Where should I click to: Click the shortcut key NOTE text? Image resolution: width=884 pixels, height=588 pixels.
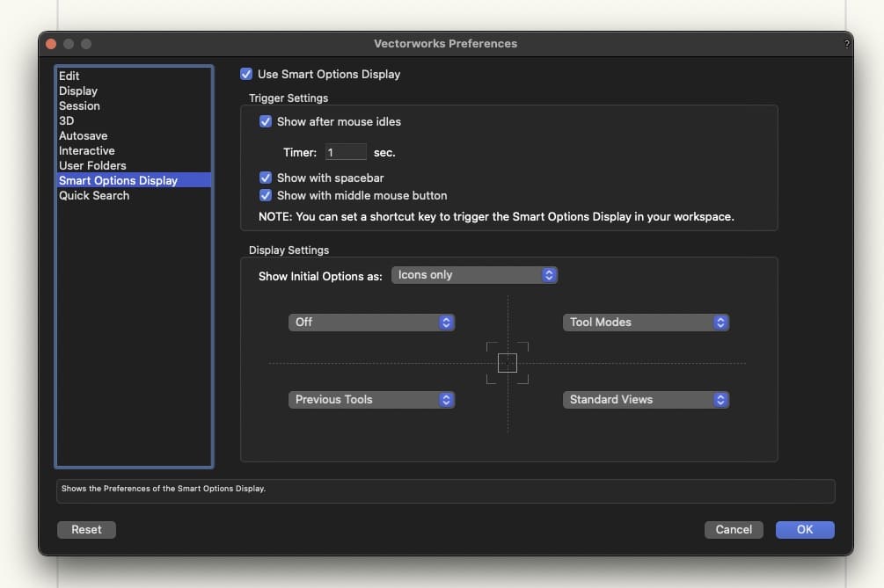[496, 217]
